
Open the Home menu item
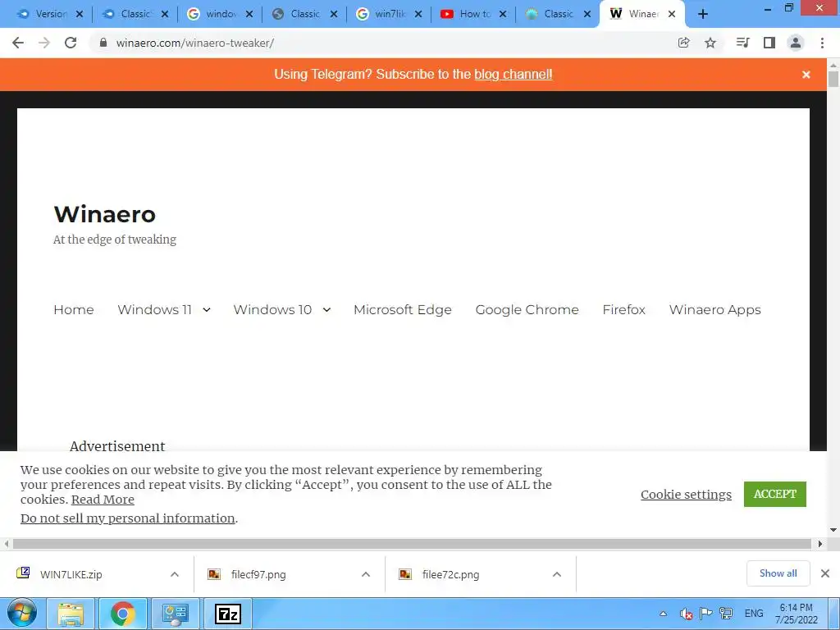(73, 309)
